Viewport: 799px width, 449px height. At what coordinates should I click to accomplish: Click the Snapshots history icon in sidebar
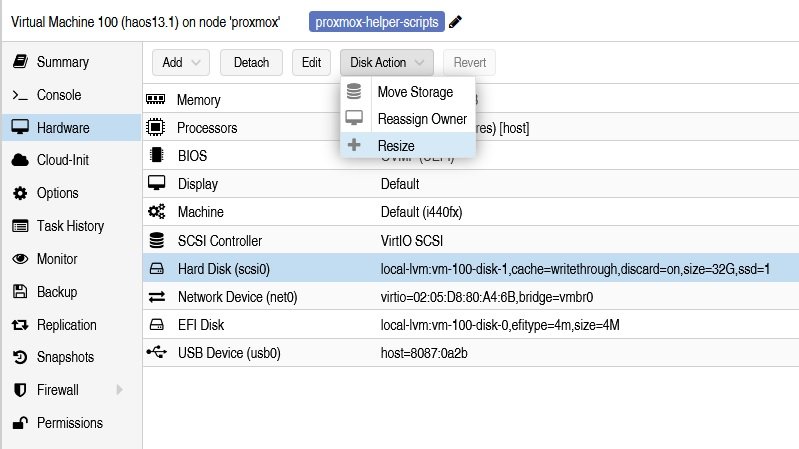19,357
